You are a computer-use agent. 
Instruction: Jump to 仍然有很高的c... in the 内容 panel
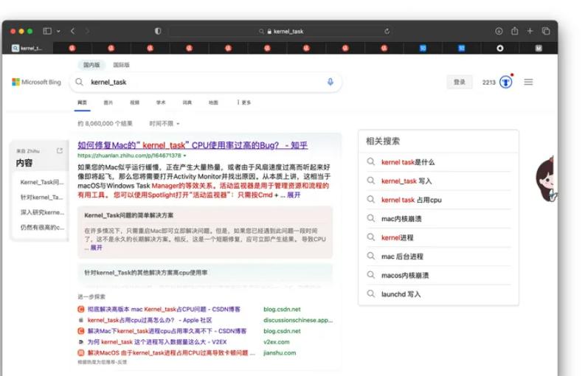coord(42,227)
